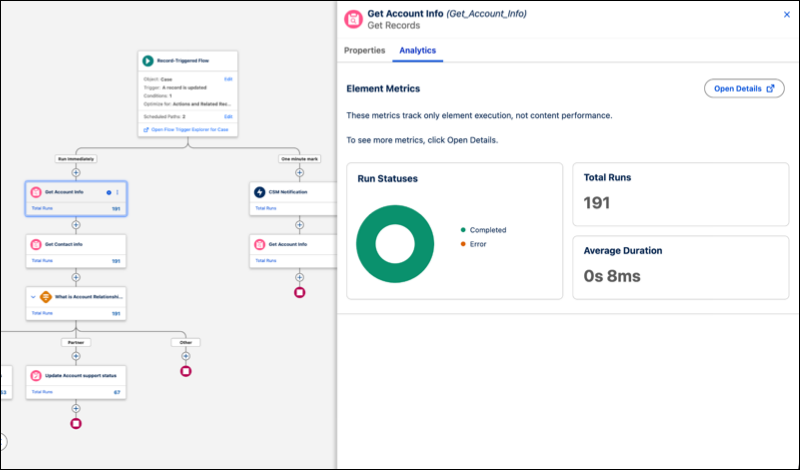Select the Run Immediately path label

pos(76,159)
